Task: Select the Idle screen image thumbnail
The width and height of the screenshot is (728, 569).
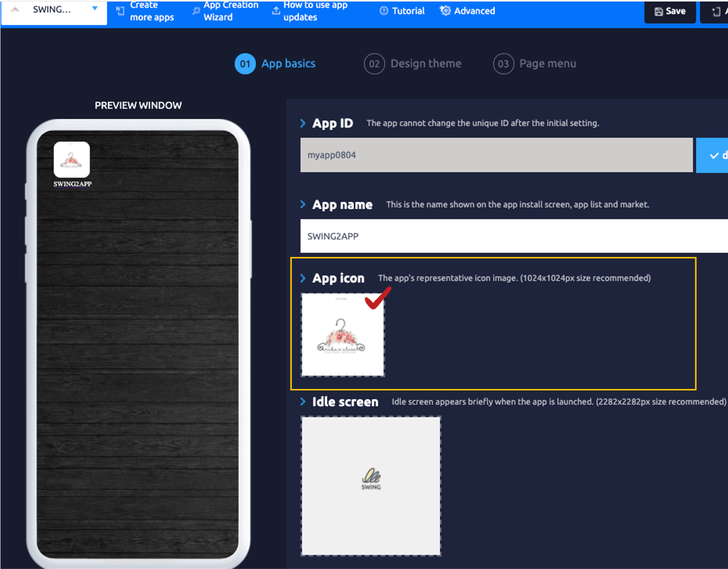Action: click(x=371, y=486)
